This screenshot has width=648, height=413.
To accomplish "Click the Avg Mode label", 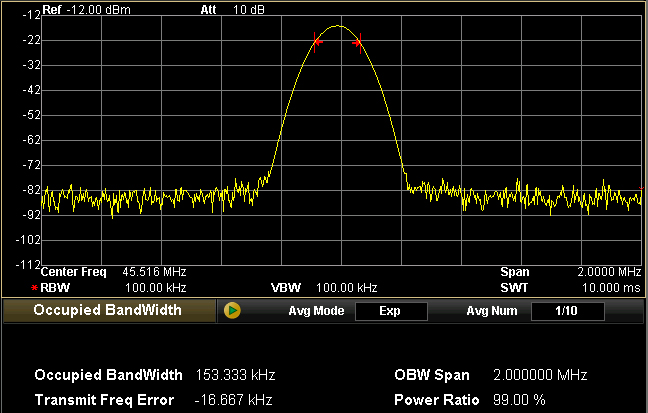I will [x=316, y=311].
